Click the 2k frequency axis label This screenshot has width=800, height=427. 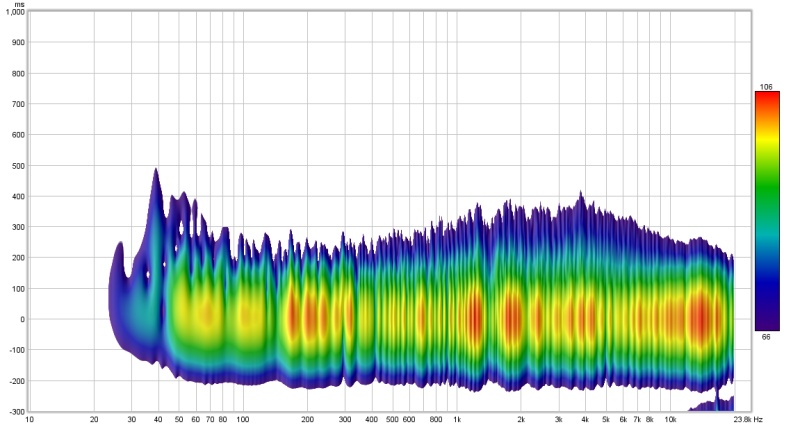521,420
